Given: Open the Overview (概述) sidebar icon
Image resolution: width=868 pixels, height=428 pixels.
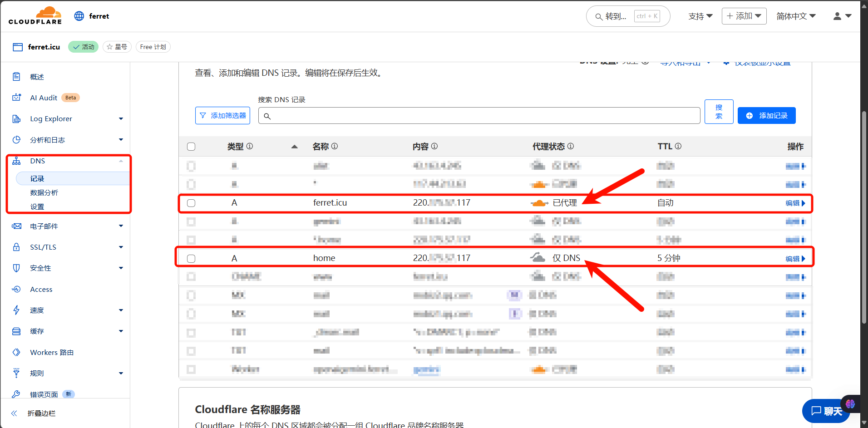Looking at the screenshot, I should [x=16, y=77].
